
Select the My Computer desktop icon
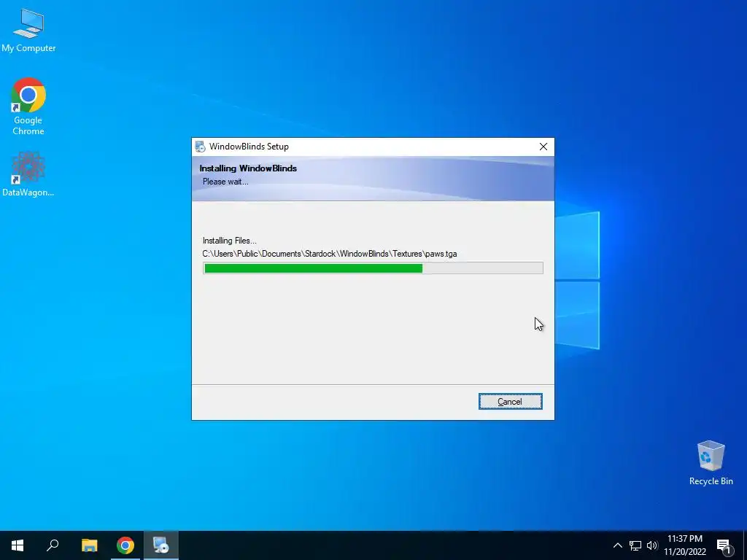coord(28,31)
